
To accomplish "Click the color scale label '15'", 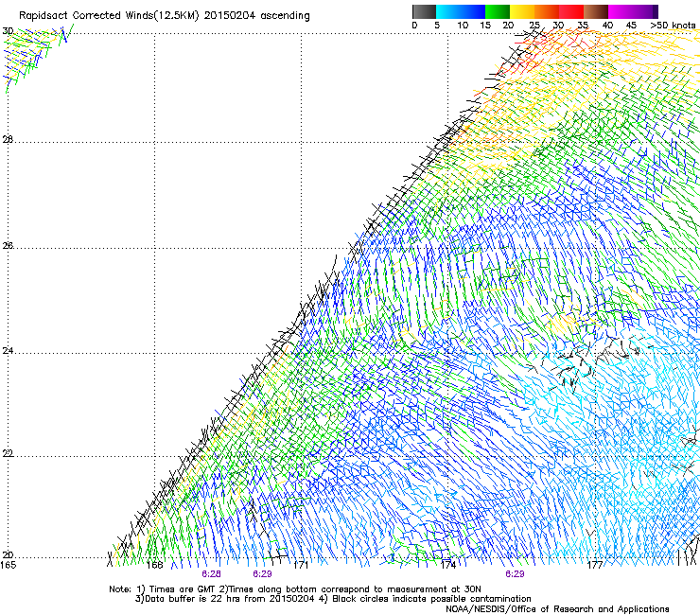I will click(x=485, y=26).
